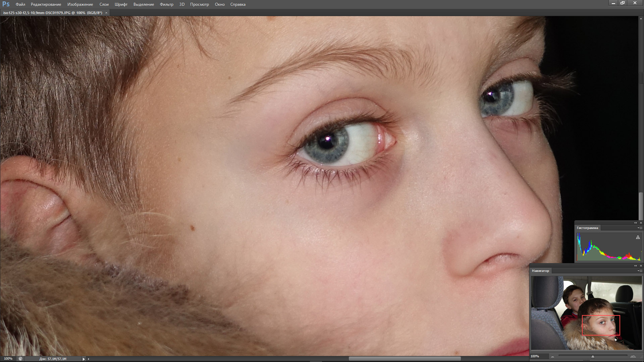
Task: Collapse the Навигатор panel with double arrows
Action: pyautogui.click(x=635, y=266)
